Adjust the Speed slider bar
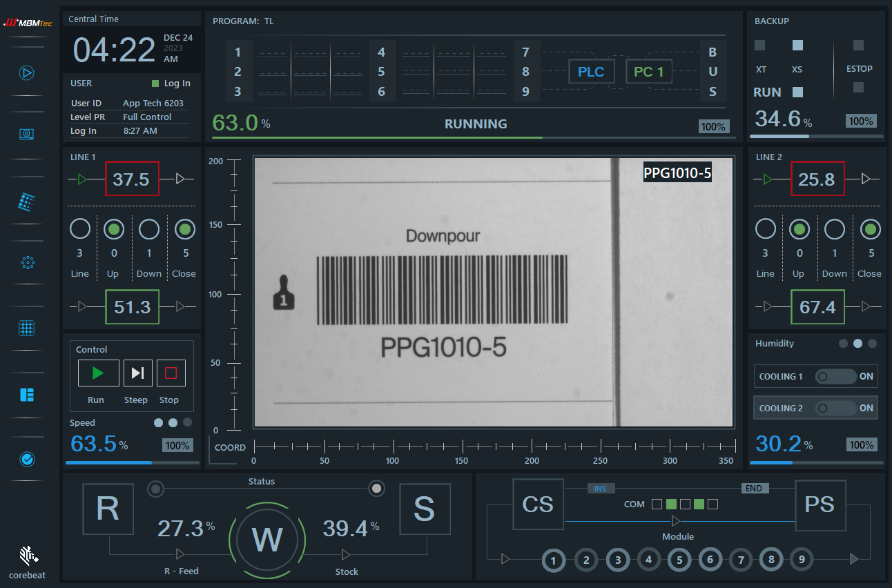This screenshot has width=892, height=588. (x=132, y=462)
